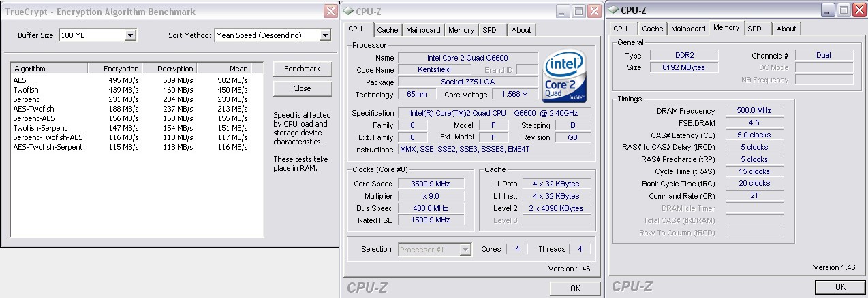868x298 pixels.
Task: Open Mainboard tab in right CPU-Z window
Action: pyautogui.click(x=688, y=29)
